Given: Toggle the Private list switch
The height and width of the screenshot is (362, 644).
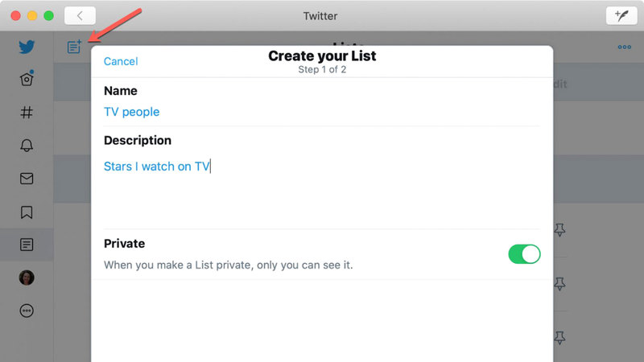Looking at the screenshot, I should pyautogui.click(x=524, y=254).
